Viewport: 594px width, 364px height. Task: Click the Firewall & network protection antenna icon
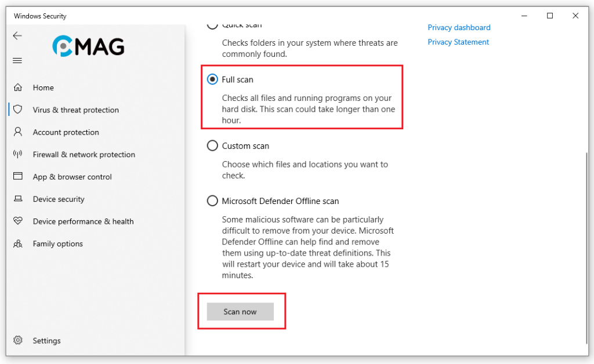[18, 154]
